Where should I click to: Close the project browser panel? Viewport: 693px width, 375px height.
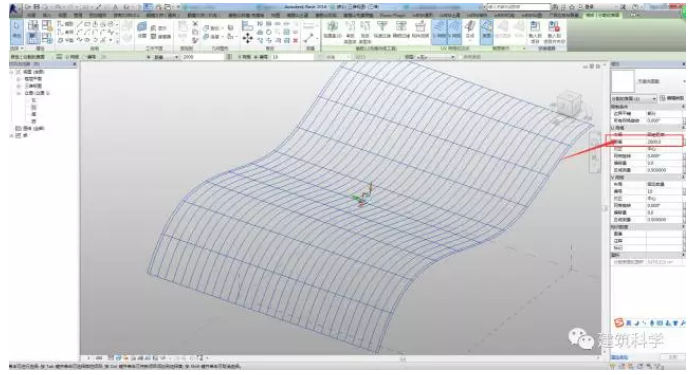pos(75,65)
